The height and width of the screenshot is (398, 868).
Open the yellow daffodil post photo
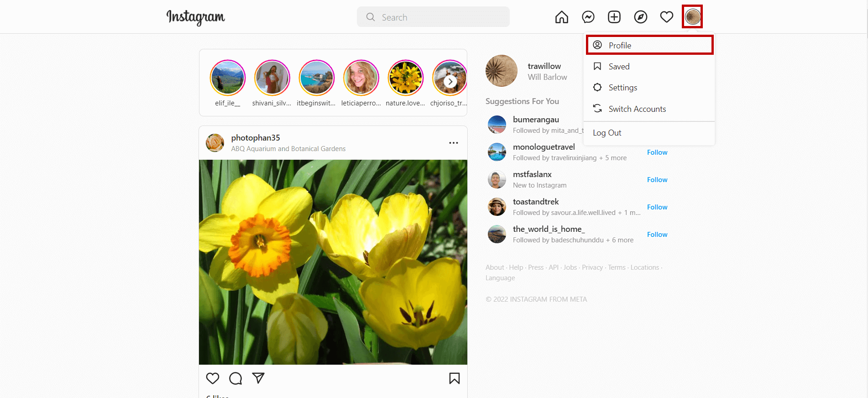(333, 262)
